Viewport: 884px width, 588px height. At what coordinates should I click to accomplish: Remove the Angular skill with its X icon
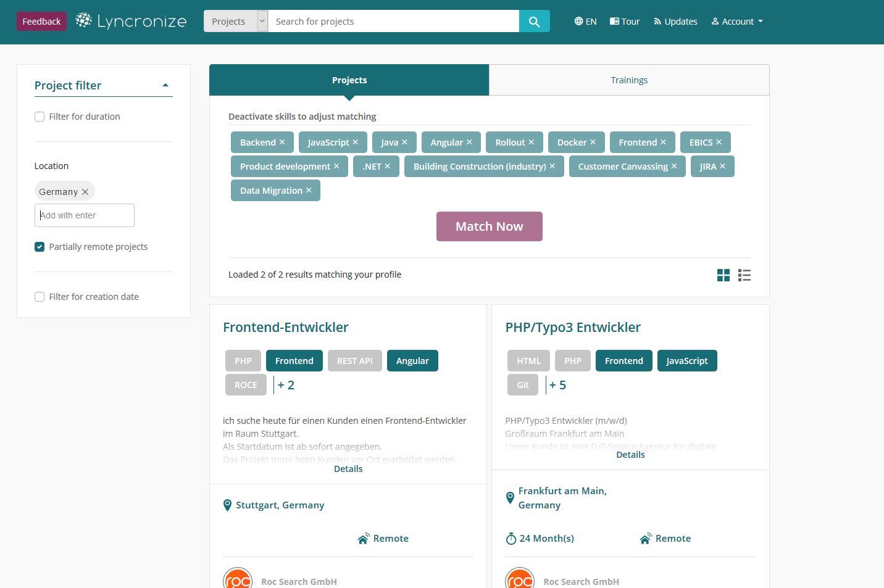(469, 142)
